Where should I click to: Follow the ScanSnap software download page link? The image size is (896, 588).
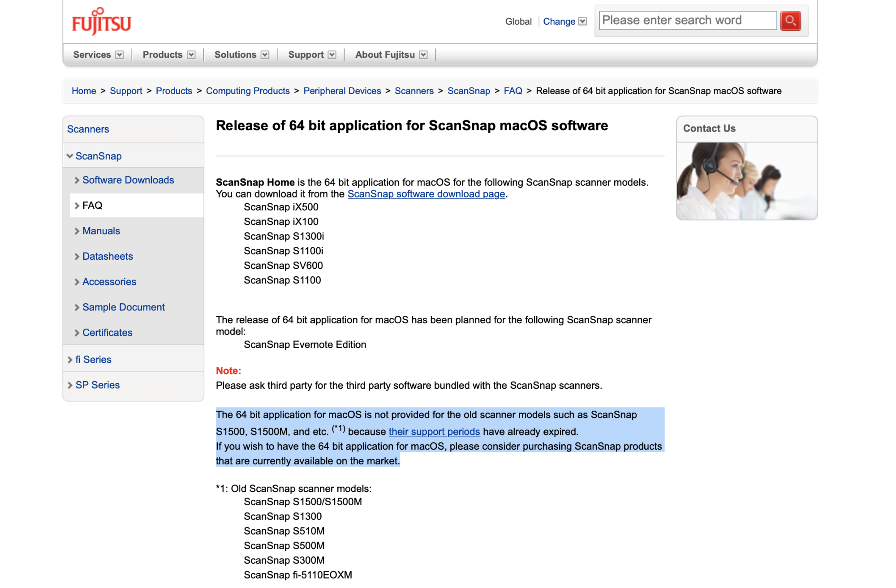tap(426, 194)
